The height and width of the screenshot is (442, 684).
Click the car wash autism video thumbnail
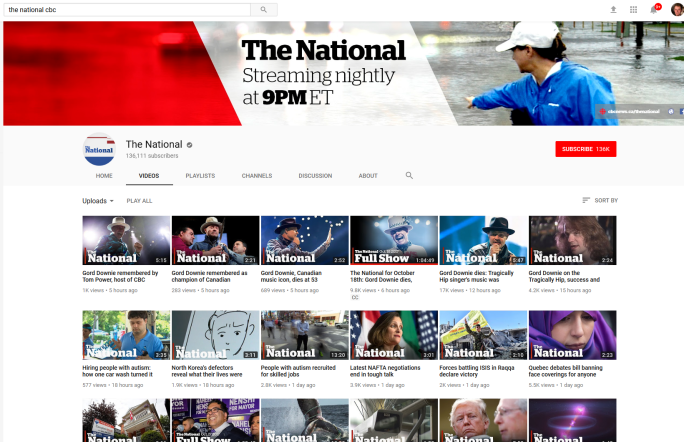[x=126, y=335]
